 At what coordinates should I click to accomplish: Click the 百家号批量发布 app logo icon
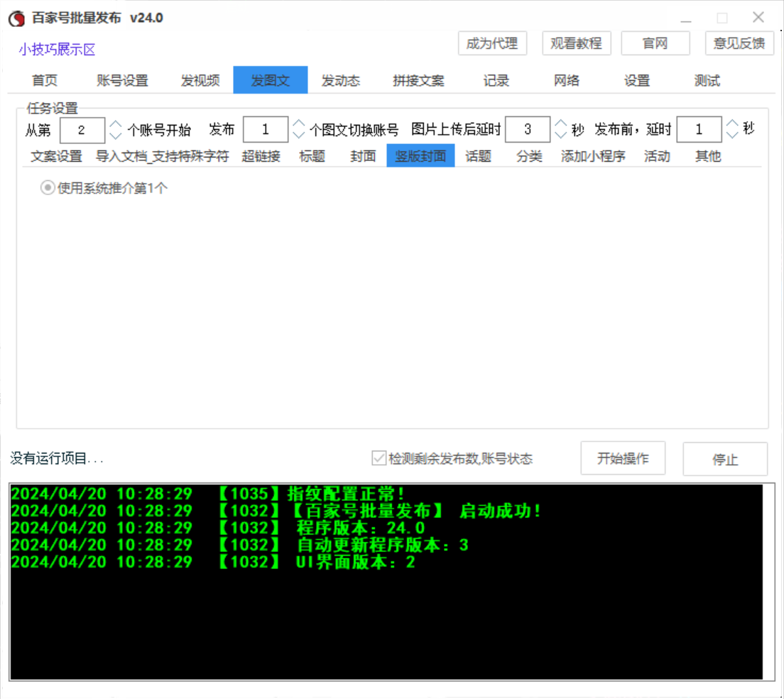[16, 18]
